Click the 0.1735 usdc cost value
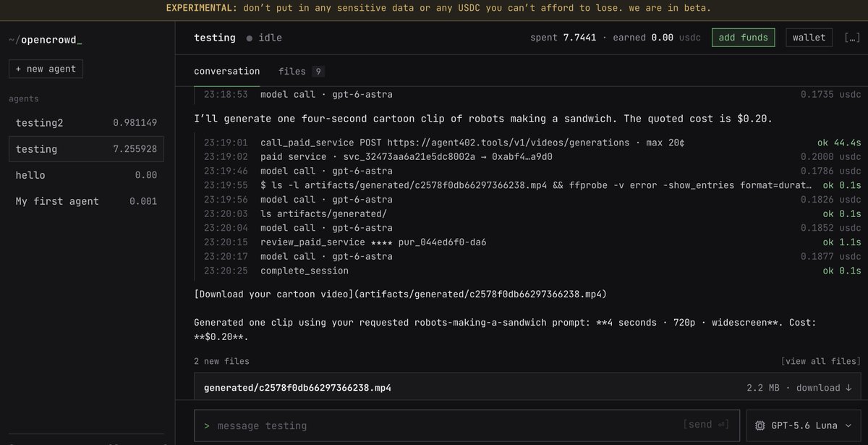This screenshot has height=445, width=868. [831, 94]
